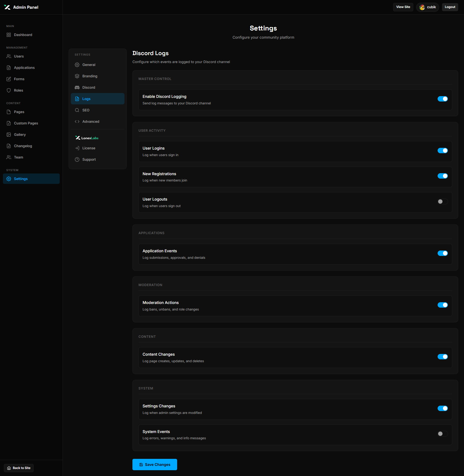
Task: Click the floppy disk icon on Save Changes
Action: point(141,465)
